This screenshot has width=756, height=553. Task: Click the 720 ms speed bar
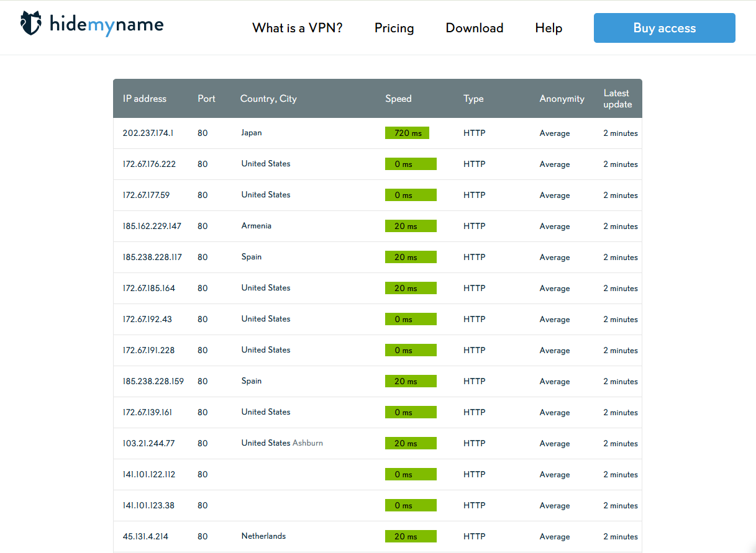407,133
